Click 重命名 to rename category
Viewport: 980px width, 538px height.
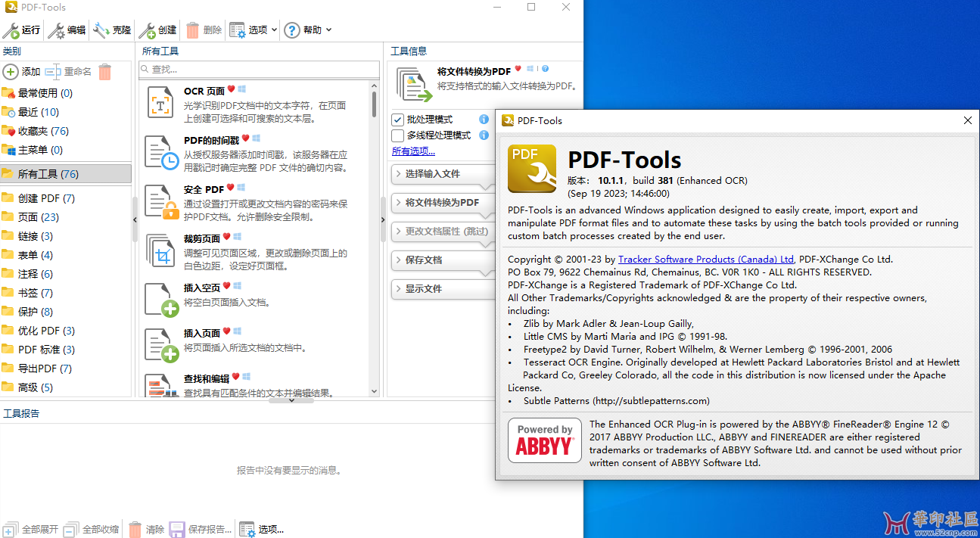click(68, 72)
